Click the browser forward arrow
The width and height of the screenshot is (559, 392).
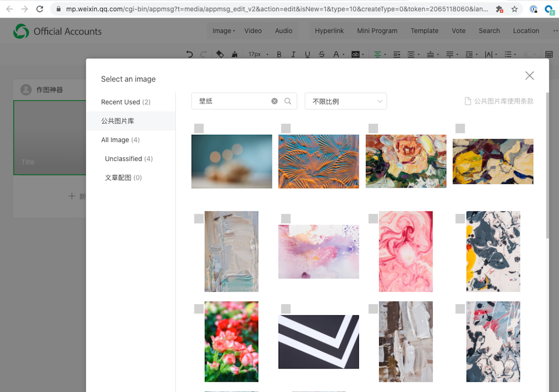25,9
